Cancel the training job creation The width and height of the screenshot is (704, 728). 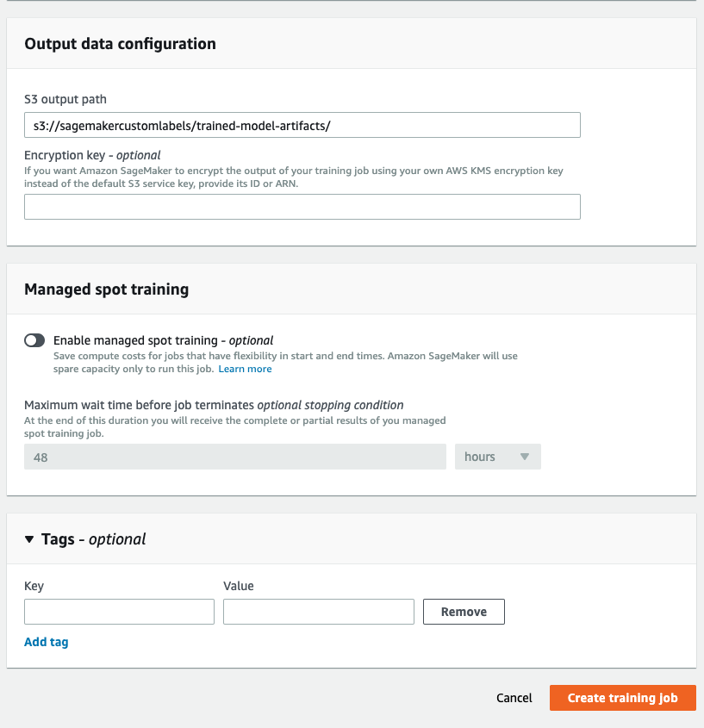click(514, 698)
